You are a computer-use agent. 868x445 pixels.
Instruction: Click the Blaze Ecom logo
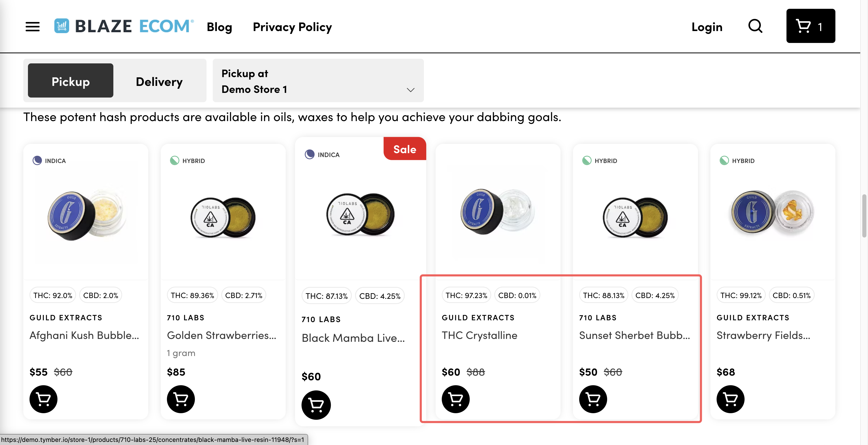pyautogui.click(x=123, y=26)
